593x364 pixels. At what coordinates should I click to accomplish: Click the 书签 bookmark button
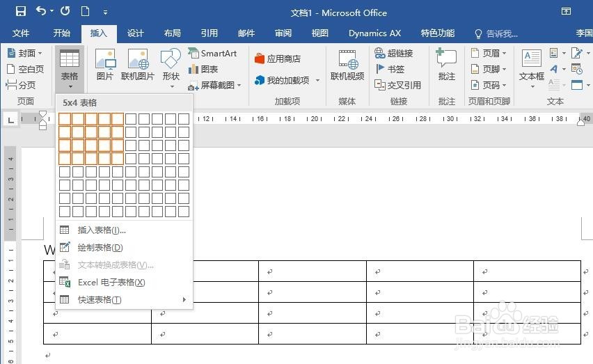click(390, 69)
